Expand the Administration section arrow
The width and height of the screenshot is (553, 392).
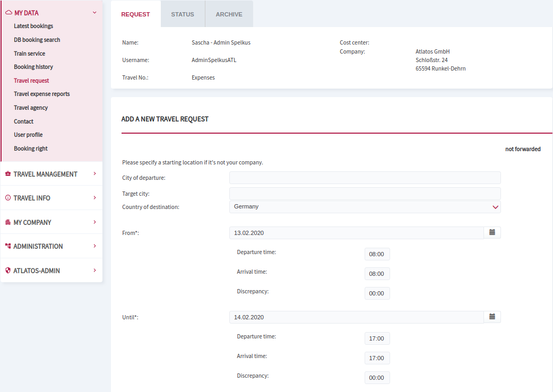[94, 246]
